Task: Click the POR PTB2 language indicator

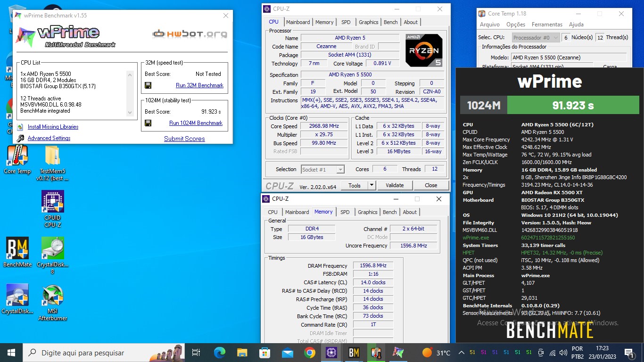Action: click(577, 352)
